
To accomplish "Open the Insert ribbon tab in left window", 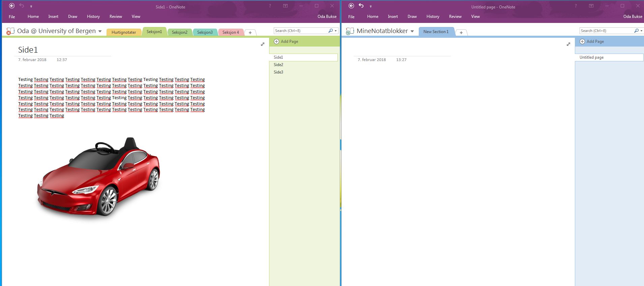I will click(x=53, y=17).
